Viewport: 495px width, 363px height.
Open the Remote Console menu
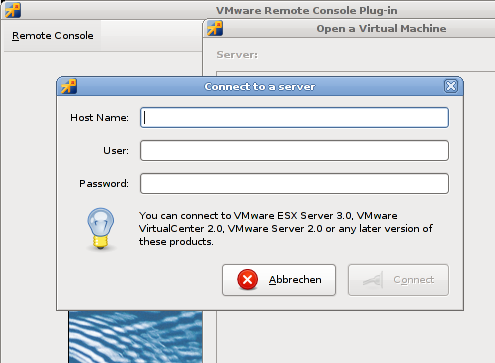pyautogui.click(x=53, y=36)
